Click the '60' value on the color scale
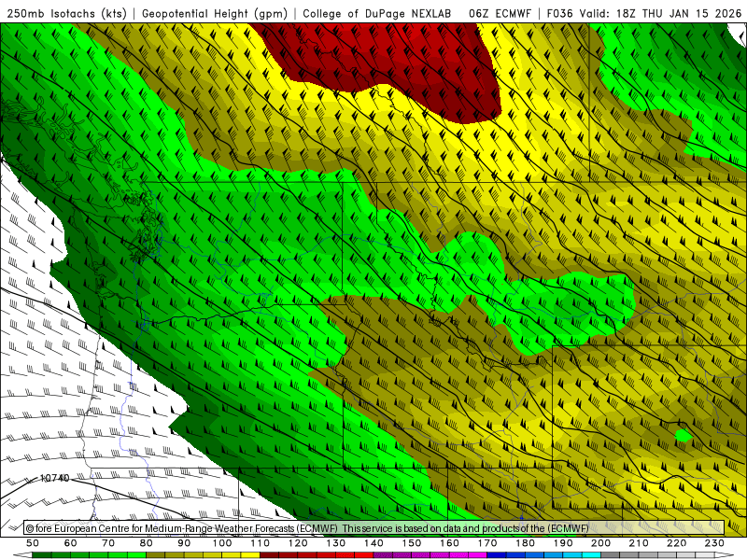This screenshot has height=560, width=747. click(70, 543)
